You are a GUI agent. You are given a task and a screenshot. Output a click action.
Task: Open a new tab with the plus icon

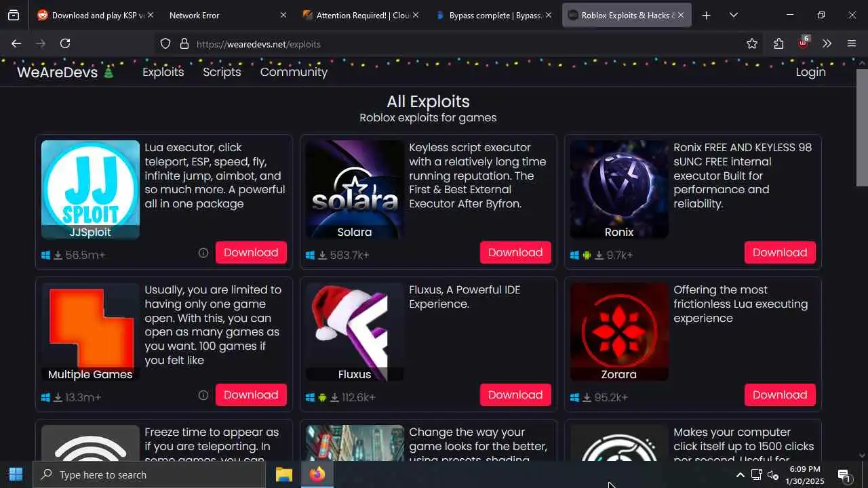tap(706, 15)
